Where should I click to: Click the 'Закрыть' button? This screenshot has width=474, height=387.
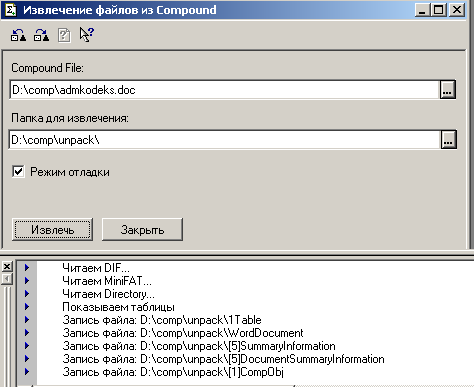point(142,229)
